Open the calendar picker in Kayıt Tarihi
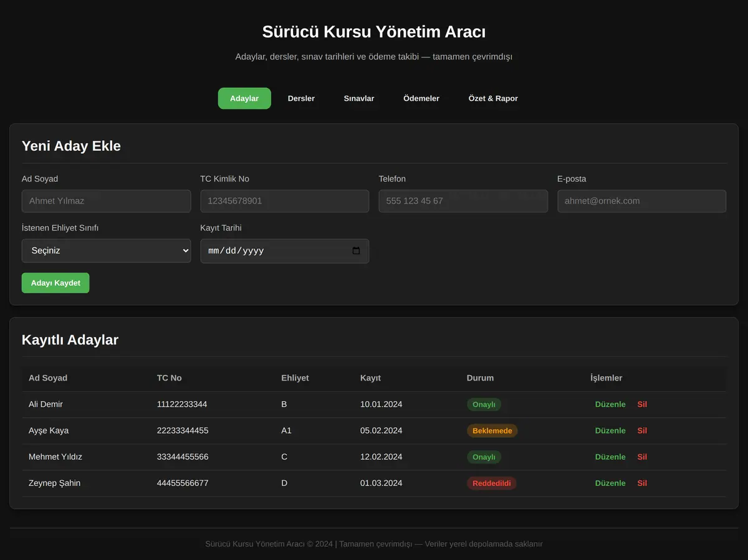 click(x=356, y=251)
